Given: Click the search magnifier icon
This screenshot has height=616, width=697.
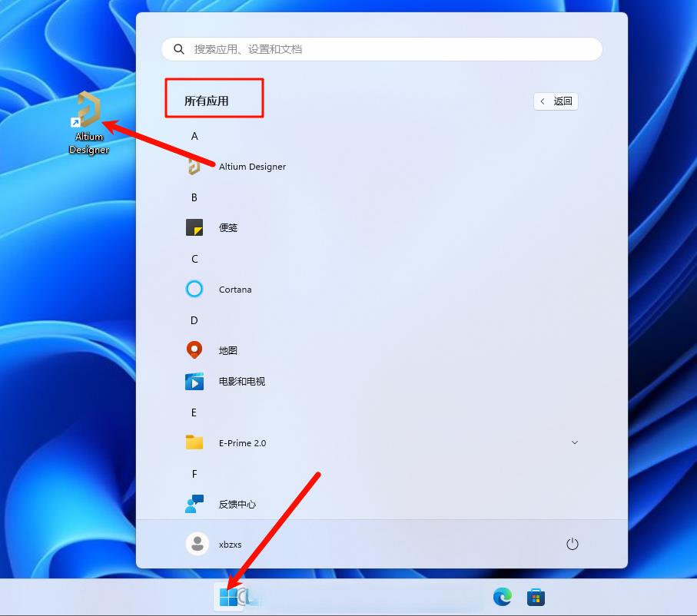Looking at the screenshot, I should point(179,49).
